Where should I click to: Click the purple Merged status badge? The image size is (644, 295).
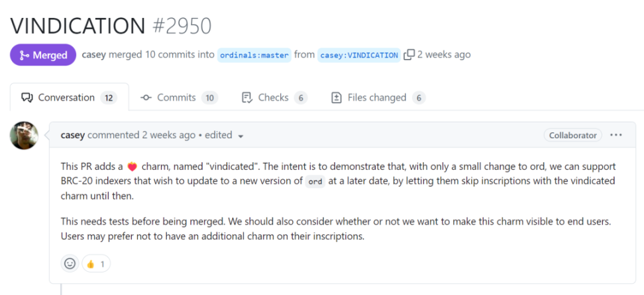[x=43, y=55]
